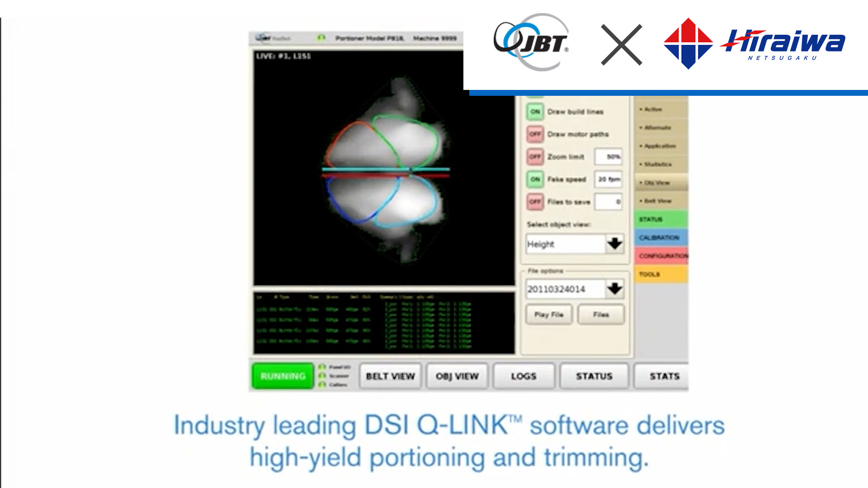This screenshot has width=868, height=488.
Task: Click the green RUNNING button
Action: point(283,376)
